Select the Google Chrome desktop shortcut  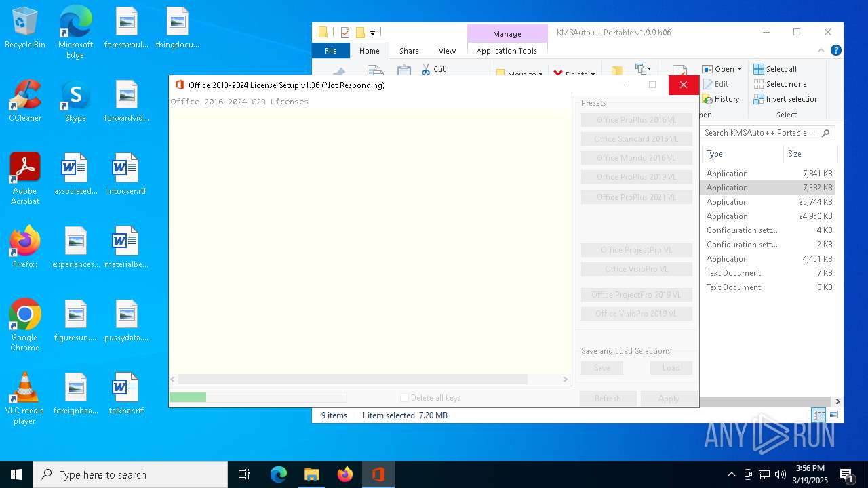click(x=25, y=325)
